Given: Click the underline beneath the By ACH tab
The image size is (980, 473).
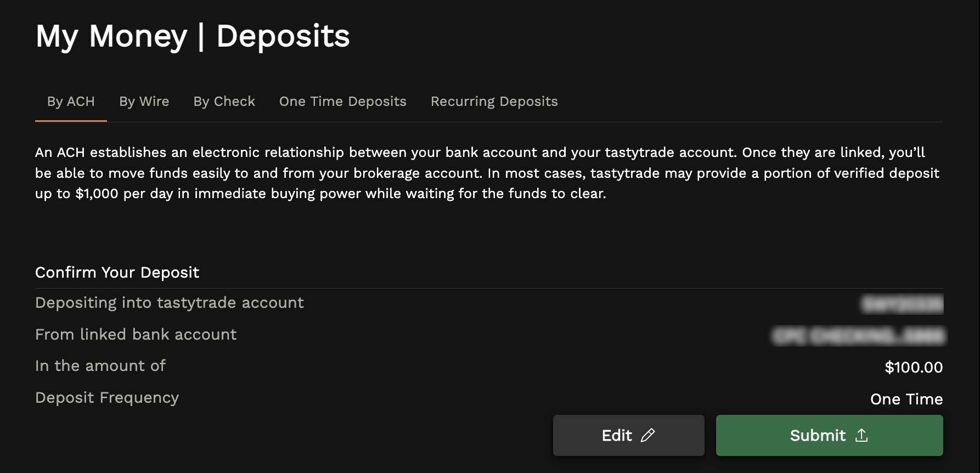Looking at the screenshot, I should tap(70, 120).
